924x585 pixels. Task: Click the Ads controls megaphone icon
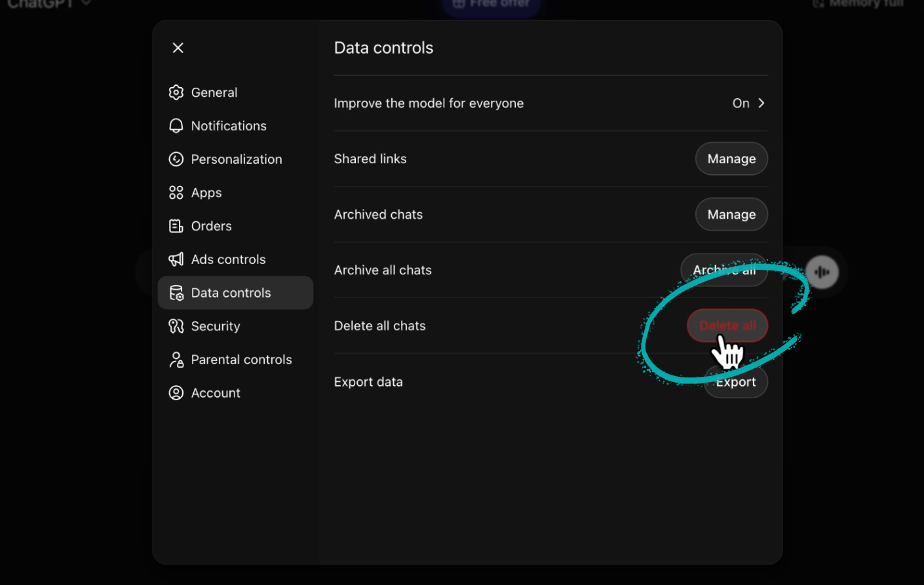click(176, 259)
